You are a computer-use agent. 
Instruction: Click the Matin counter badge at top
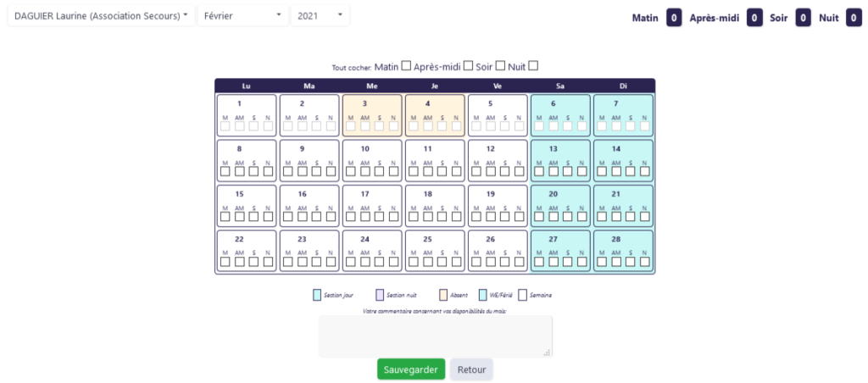(x=674, y=16)
